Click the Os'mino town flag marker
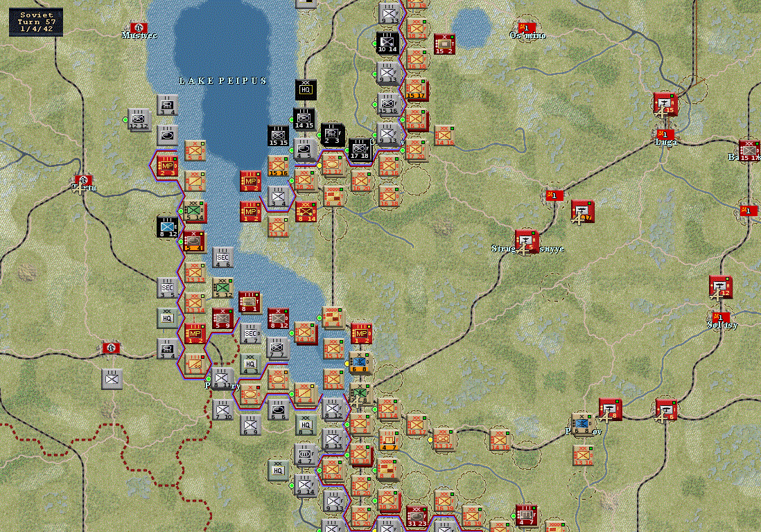761x532 pixels. pyautogui.click(x=527, y=28)
